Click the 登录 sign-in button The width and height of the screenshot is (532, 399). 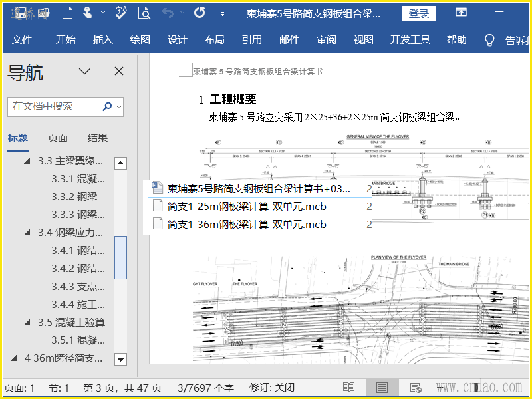pyautogui.click(x=419, y=13)
